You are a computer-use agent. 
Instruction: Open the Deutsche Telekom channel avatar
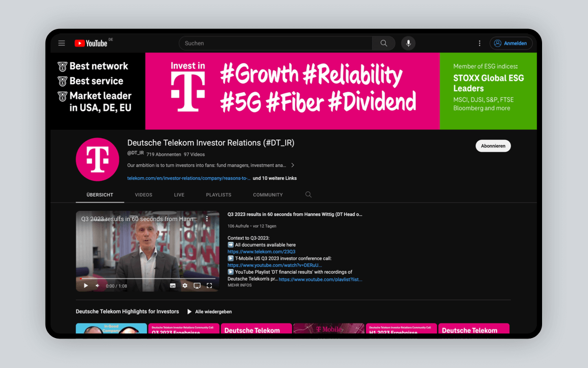tap(97, 160)
